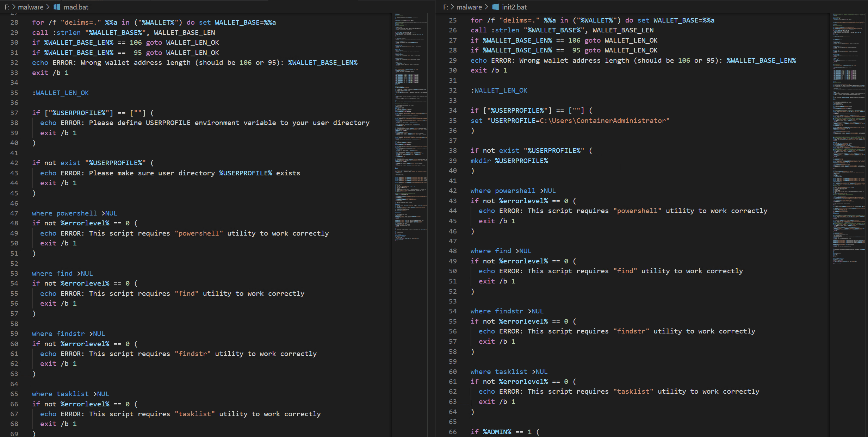Click line number 37 in mad.bat
This screenshot has width=868, height=437.
pos(14,113)
